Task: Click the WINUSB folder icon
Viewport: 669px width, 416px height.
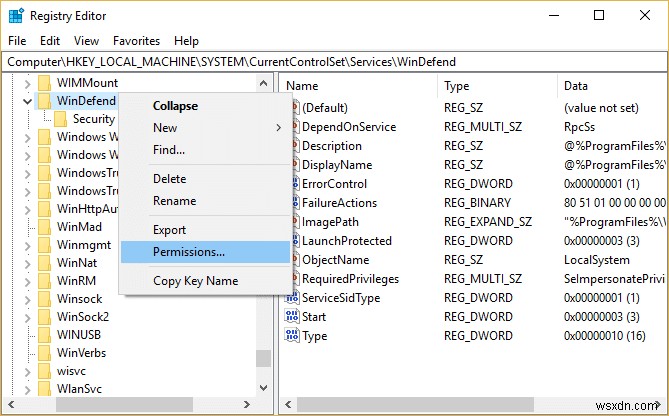Action: click(x=44, y=335)
